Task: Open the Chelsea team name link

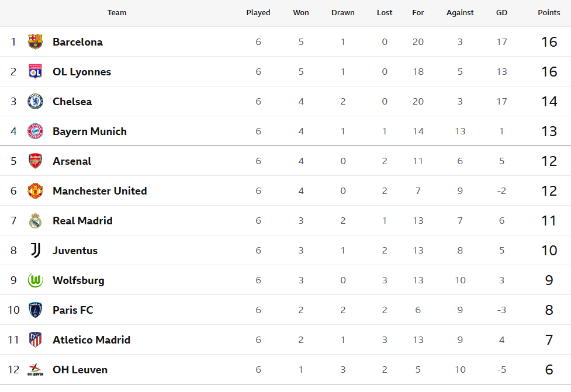Action: [x=72, y=102]
